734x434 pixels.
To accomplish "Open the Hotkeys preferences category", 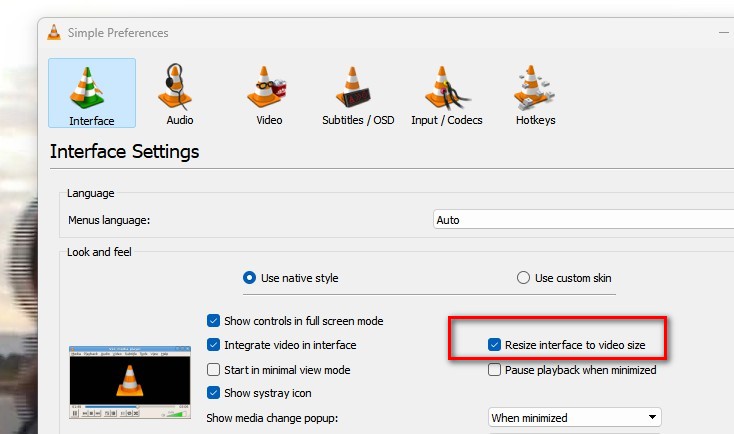I will [x=536, y=94].
